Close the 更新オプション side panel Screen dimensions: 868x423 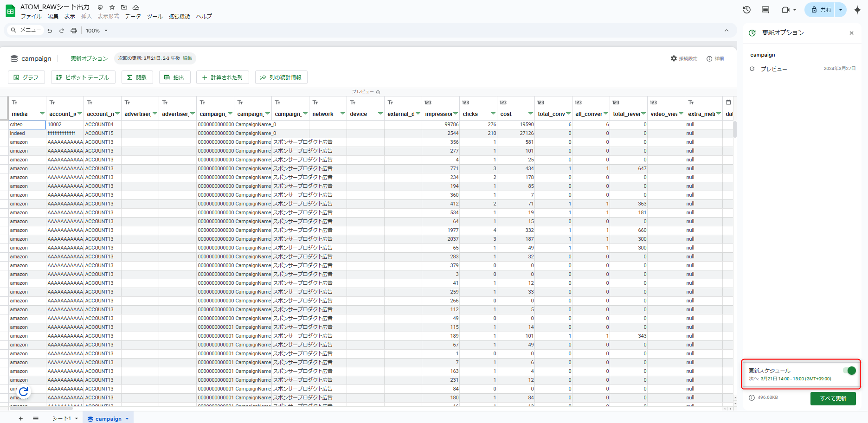(851, 33)
